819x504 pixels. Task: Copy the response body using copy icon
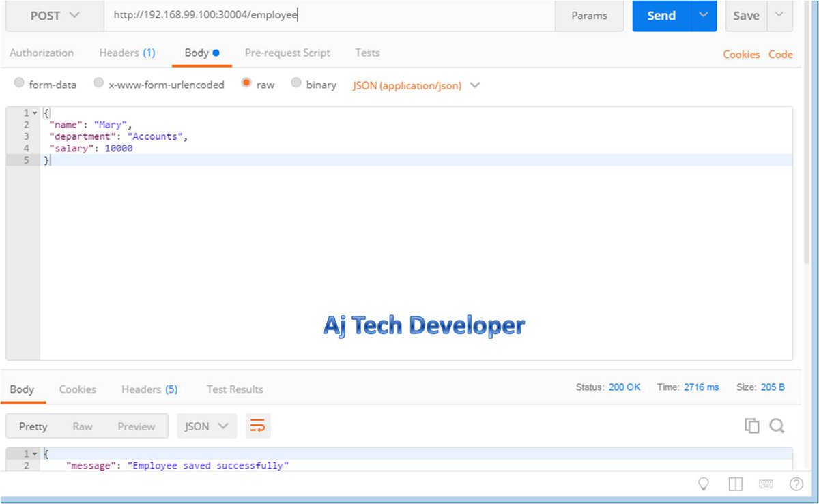pos(751,425)
